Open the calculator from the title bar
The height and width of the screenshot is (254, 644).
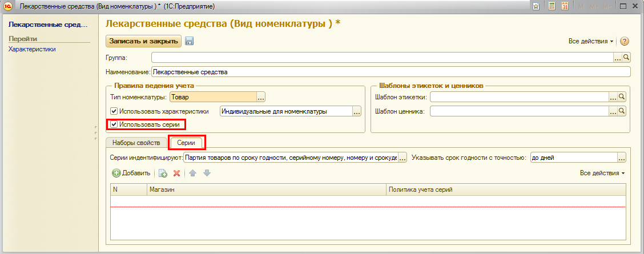pyautogui.click(x=552, y=6)
